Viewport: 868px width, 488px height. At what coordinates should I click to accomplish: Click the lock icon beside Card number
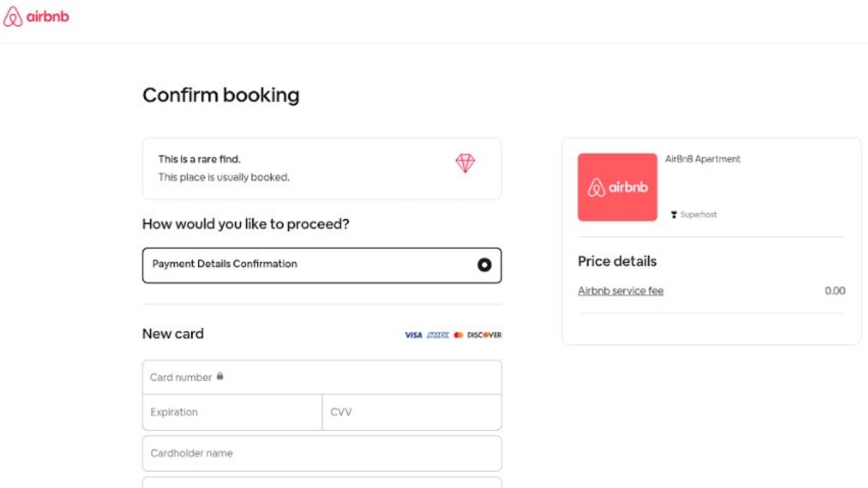(220, 376)
